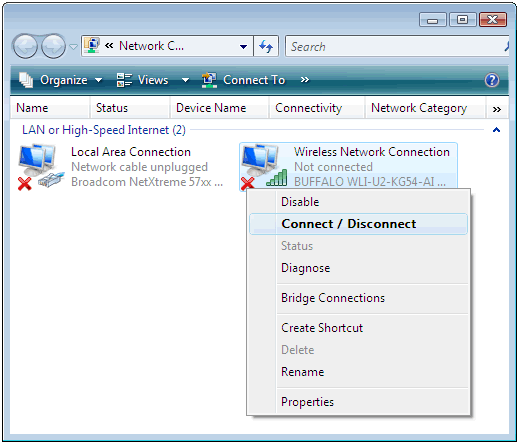Click the Forward navigation arrow button
The image size is (519, 444).
tap(53, 46)
